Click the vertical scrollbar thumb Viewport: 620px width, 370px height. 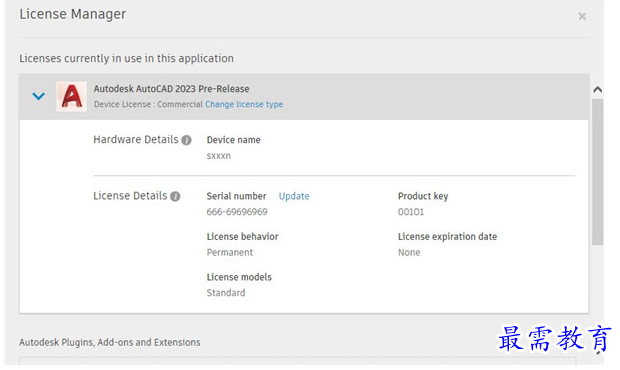coord(597,172)
